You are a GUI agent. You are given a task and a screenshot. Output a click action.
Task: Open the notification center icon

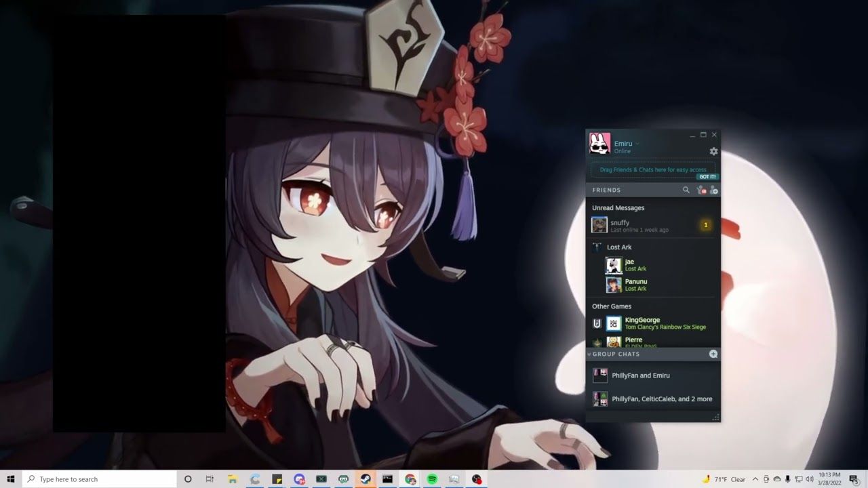(x=854, y=479)
